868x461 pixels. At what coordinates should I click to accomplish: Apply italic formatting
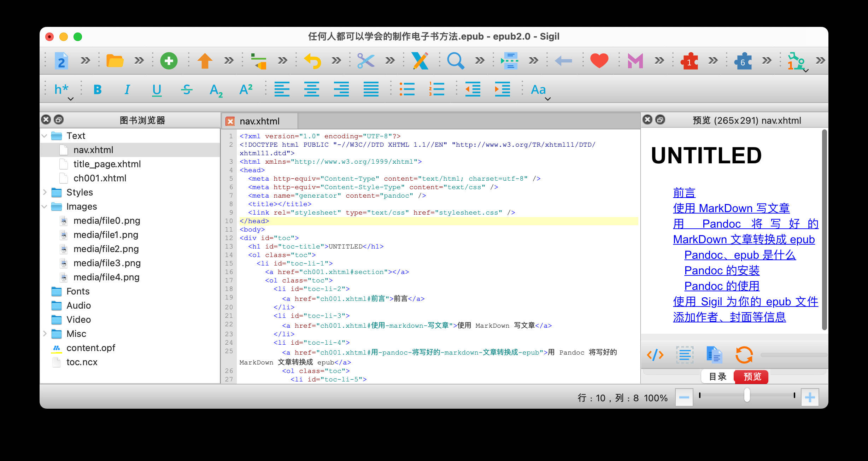point(127,89)
